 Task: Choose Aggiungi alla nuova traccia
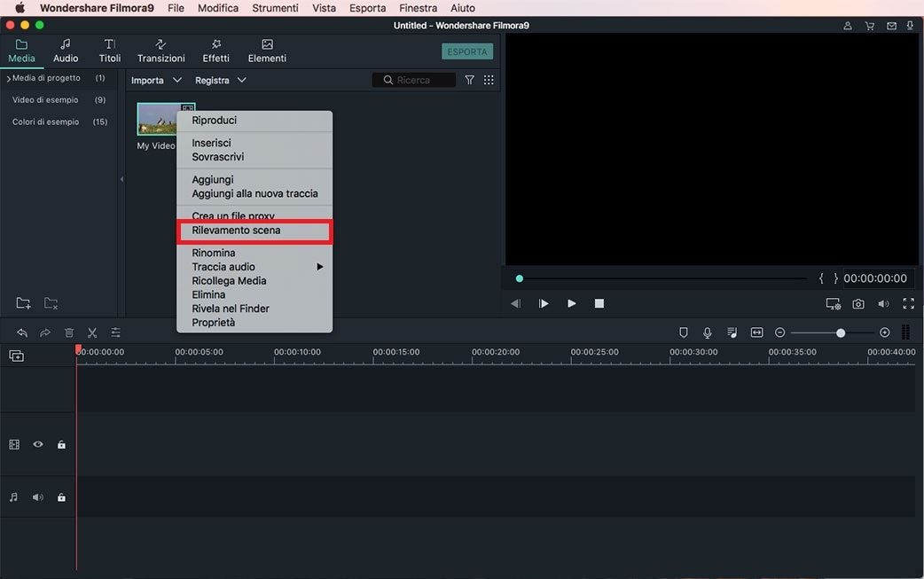(254, 194)
